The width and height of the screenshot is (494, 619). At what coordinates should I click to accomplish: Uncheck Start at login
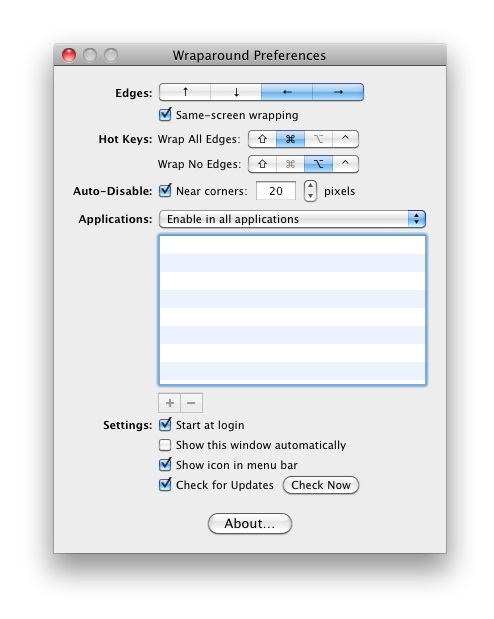click(165, 424)
